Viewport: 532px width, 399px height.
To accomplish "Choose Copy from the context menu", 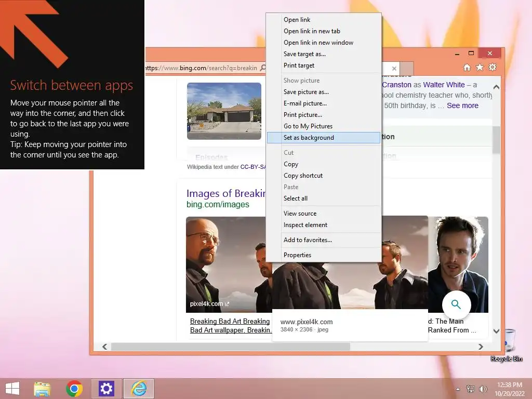I will coord(323,164).
